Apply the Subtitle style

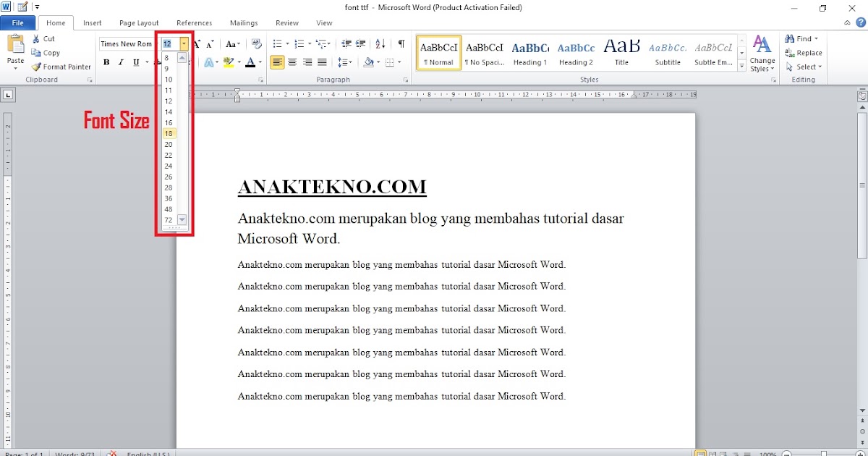pos(668,53)
